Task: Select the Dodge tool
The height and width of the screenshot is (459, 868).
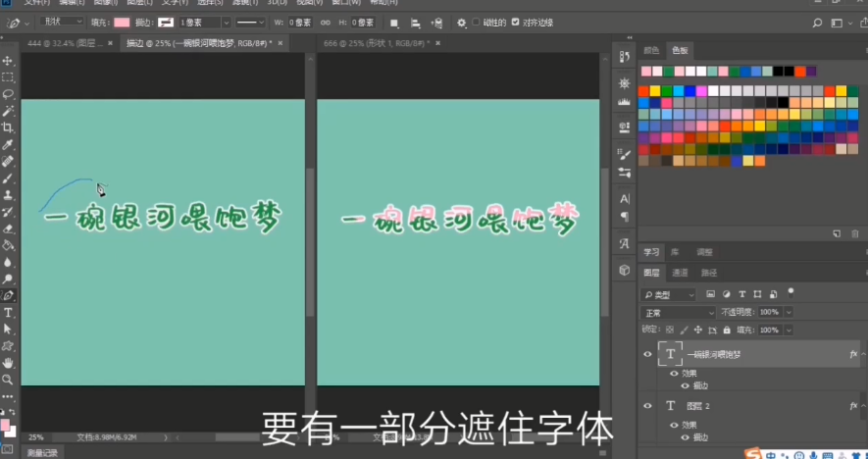Action: pyautogui.click(x=8, y=280)
